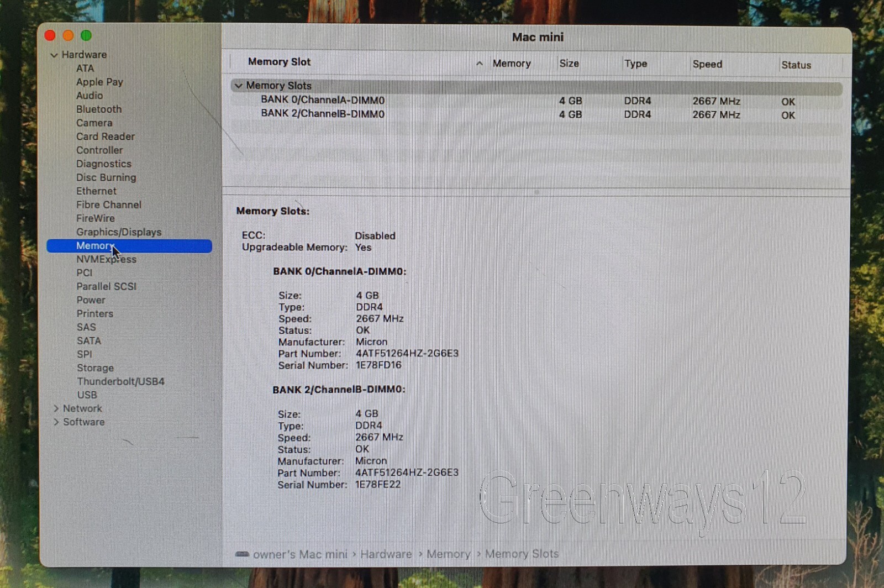
Task: Select Power in the sidebar
Action: [x=91, y=300]
